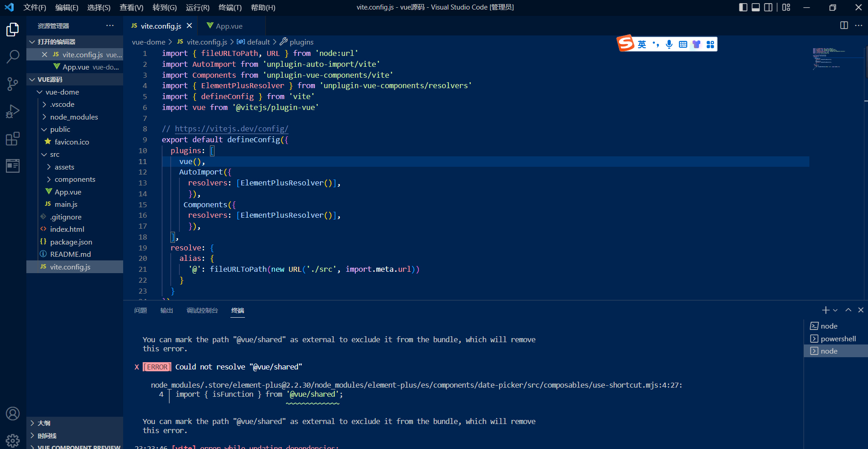868x449 pixels.
Task: Select the last node terminal in the list
Action: click(836, 351)
